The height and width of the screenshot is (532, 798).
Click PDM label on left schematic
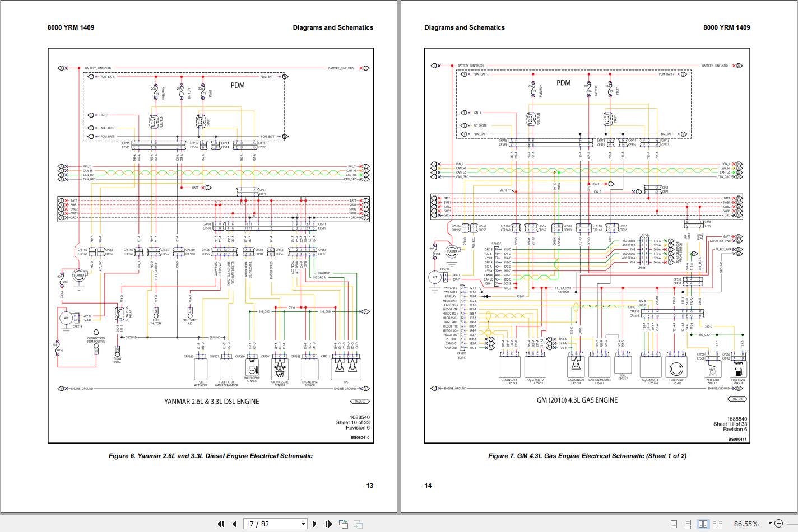tap(238, 85)
